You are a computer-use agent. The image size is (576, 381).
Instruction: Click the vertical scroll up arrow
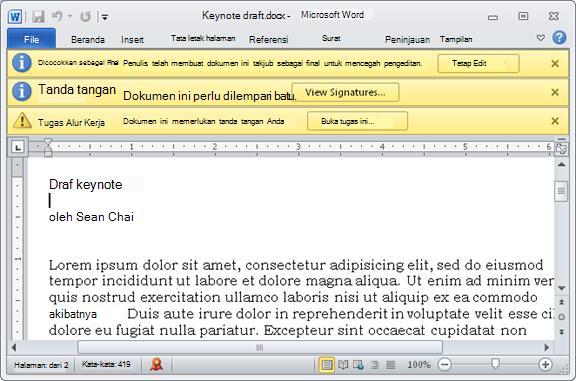click(561, 165)
